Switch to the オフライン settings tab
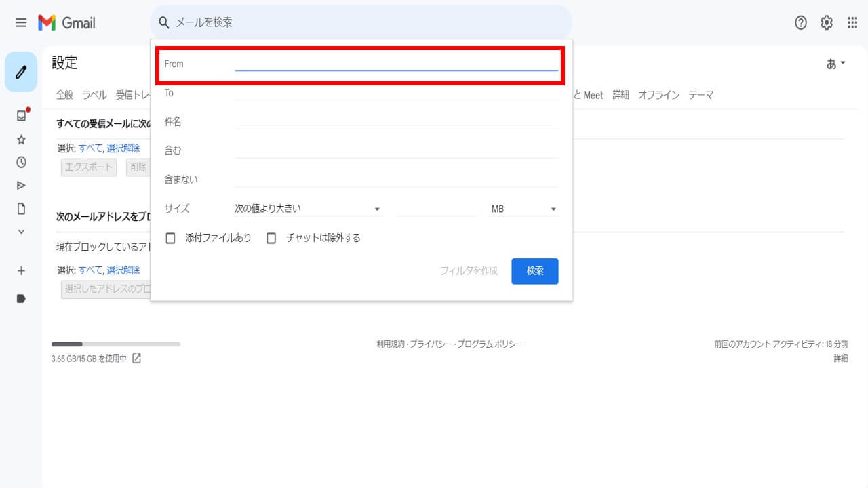This screenshot has width=868, height=488. pos(658,95)
